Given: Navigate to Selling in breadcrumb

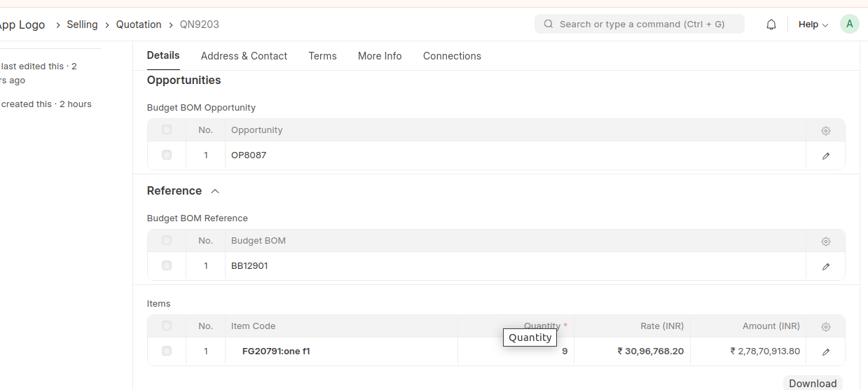Looking at the screenshot, I should pyautogui.click(x=82, y=25).
